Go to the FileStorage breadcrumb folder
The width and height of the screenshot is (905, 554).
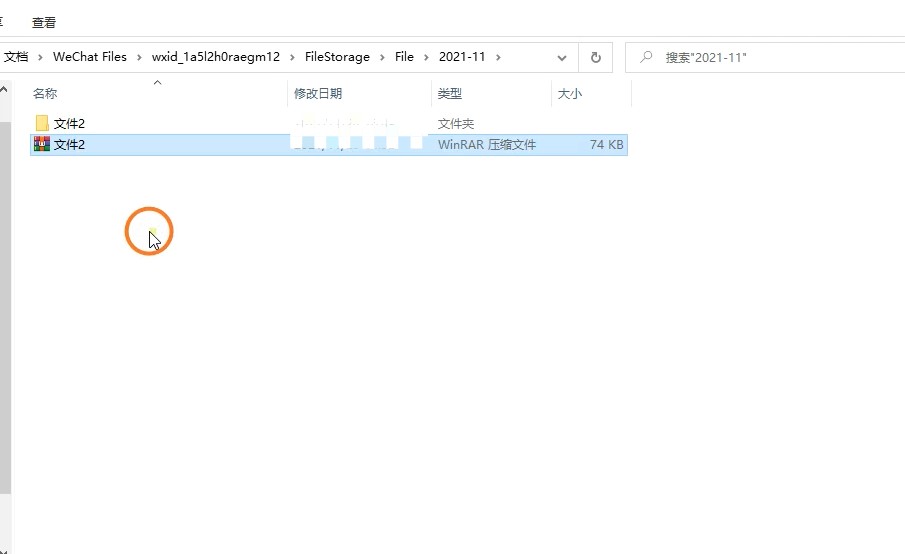pos(337,57)
